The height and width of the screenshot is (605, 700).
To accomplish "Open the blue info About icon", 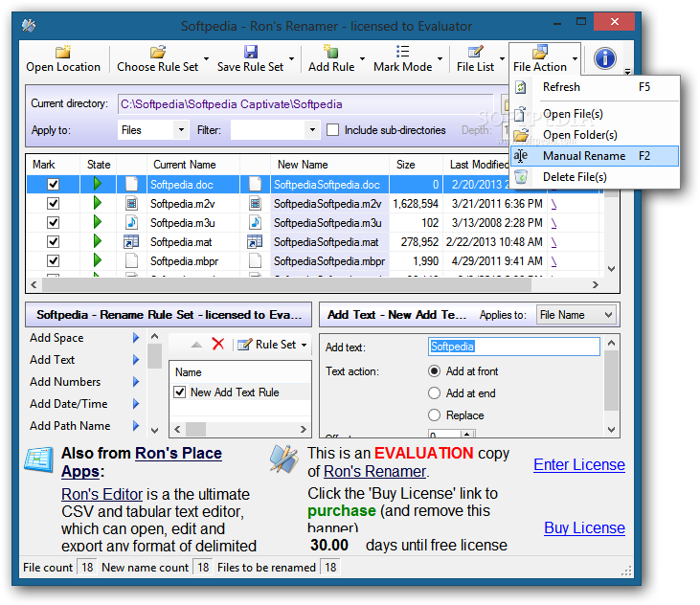I will pyautogui.click(x=605, y=58).
